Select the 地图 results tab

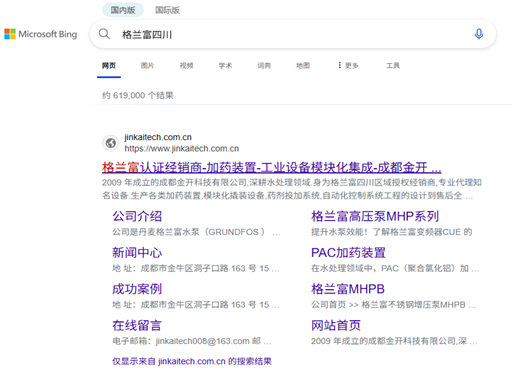click(x=303, y=65)
